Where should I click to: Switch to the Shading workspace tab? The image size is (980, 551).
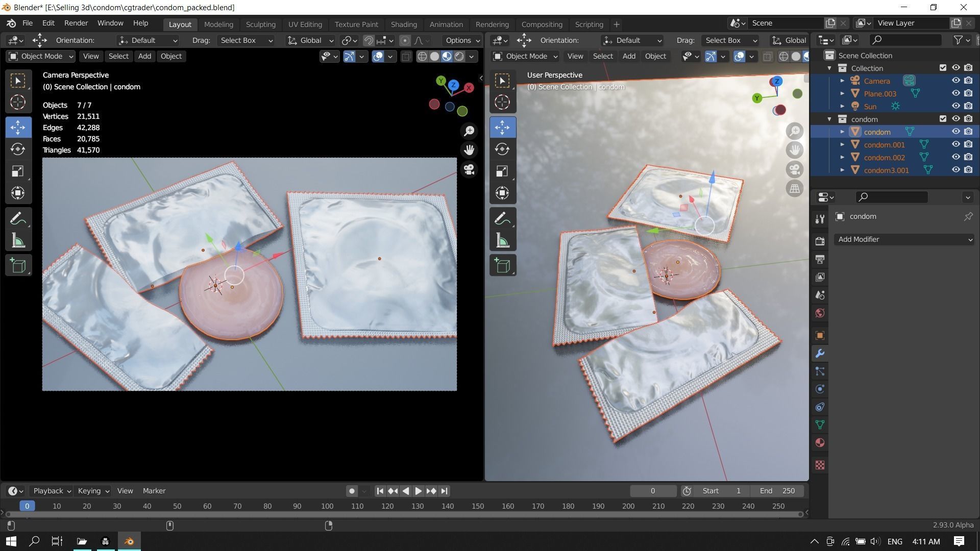tap(403, 24)
